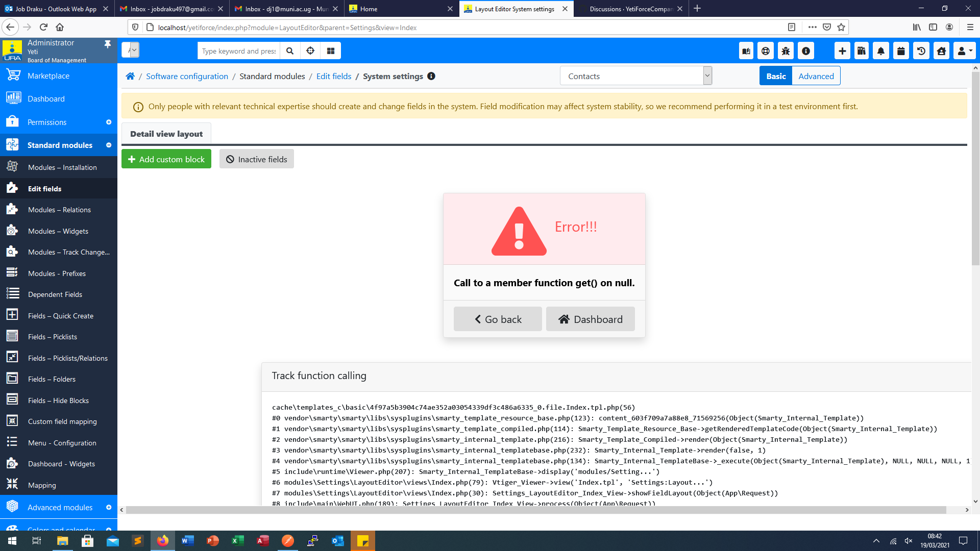Screen dimensions: 980x551
Task: Click the pin icon in sidebar header
Action: (108, 44)
